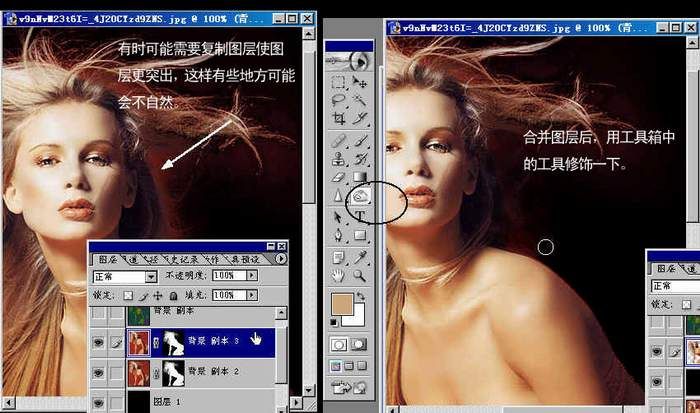The image size is (700, 413).
Task: Open the tan foreground color swatch
Action: tap(342, 304)
